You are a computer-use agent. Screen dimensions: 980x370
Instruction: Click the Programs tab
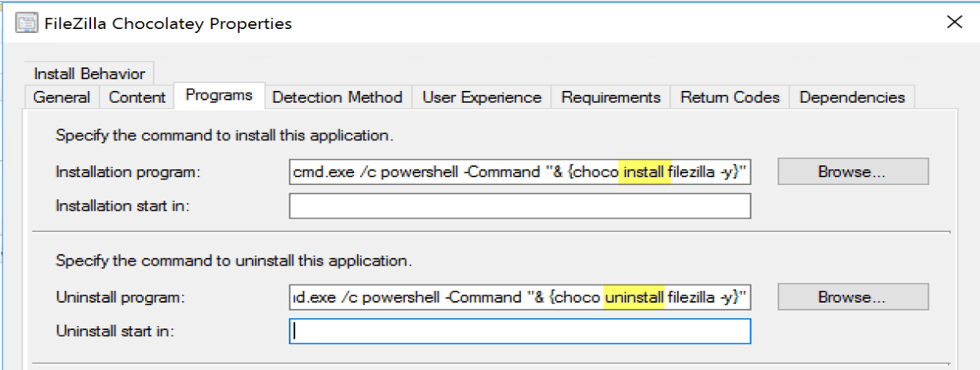[219, 96]
